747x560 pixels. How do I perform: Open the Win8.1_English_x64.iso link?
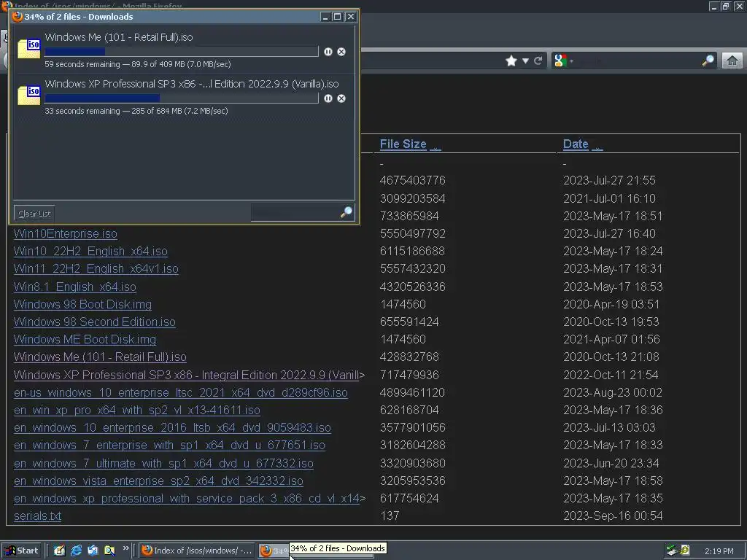75,287
